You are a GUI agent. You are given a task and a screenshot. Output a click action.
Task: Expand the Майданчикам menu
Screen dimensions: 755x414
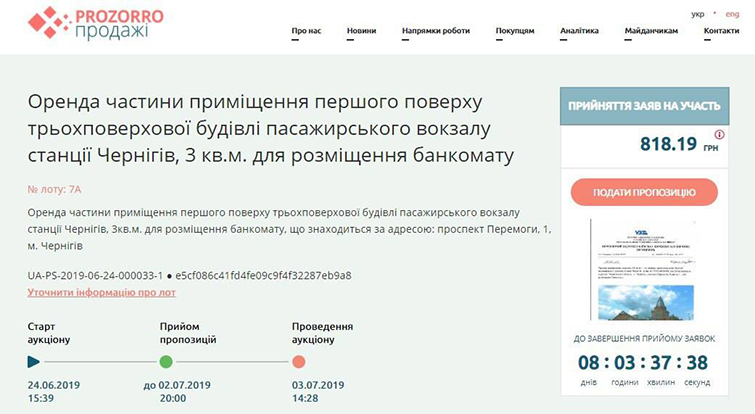[651, 31]
